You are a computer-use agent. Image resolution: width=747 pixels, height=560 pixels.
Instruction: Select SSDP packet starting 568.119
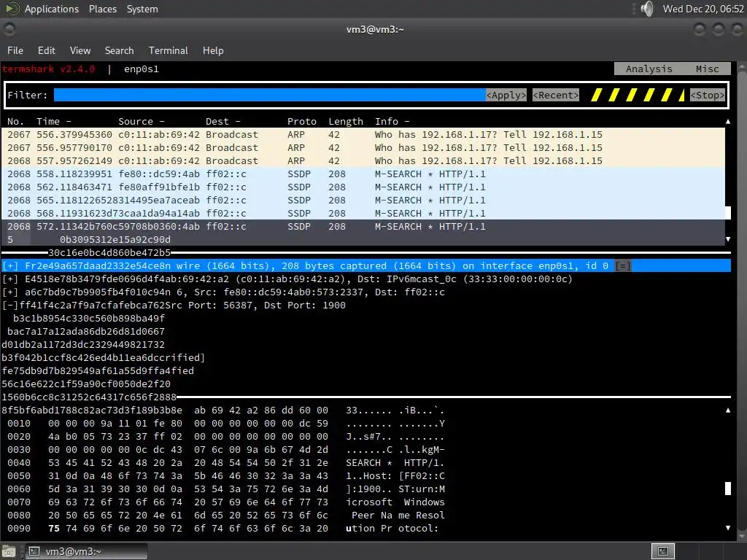click(363, 214)
